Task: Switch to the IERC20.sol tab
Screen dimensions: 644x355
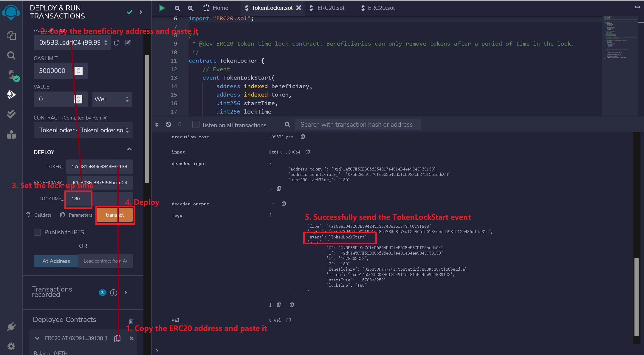Action: [327, 8]
